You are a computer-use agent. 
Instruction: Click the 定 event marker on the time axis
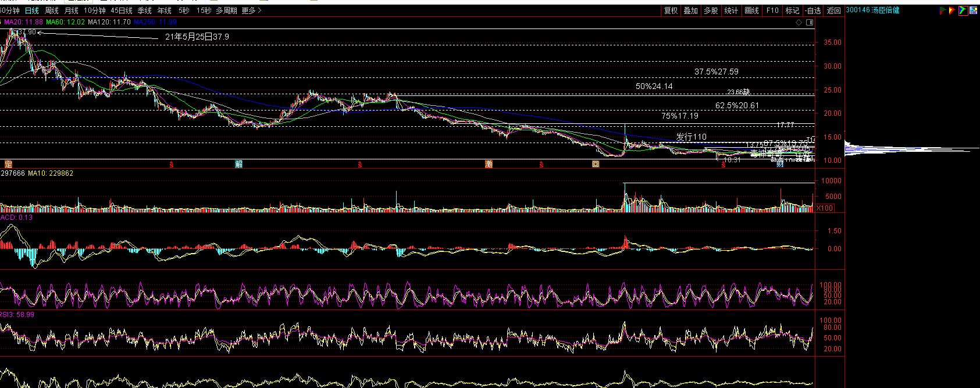[x=8, y=165]
